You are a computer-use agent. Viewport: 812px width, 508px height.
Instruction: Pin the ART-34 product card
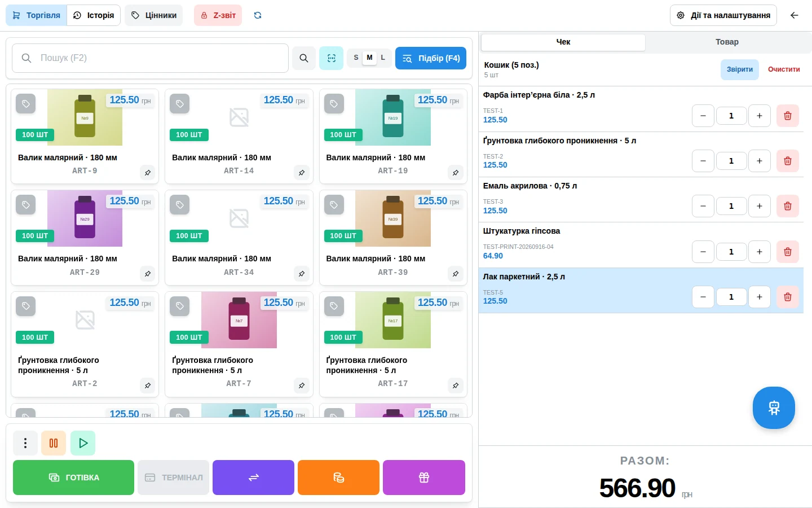point(302,274)
